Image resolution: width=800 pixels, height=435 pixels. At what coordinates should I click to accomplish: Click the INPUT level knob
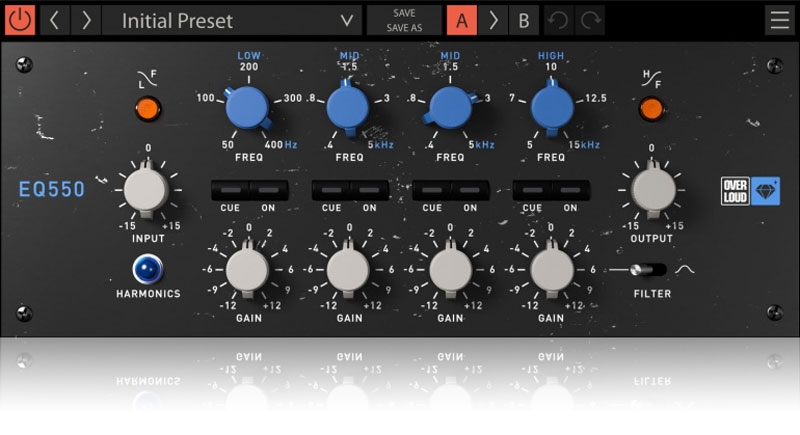146,187
